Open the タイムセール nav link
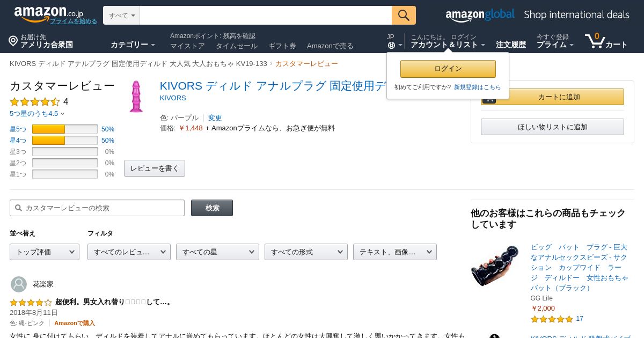The image size is (644, 338). pyautogui.click(x=237, y=46)
